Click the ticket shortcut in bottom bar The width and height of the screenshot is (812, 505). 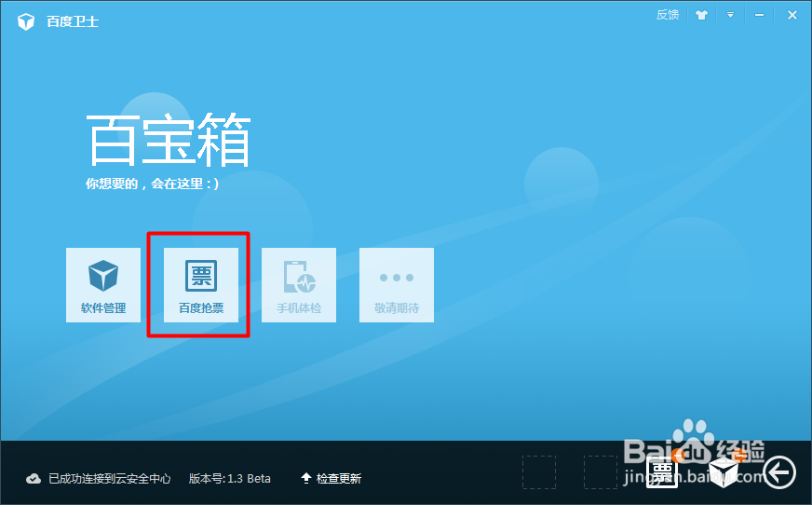pyautogui.click(x=662, y=471)
